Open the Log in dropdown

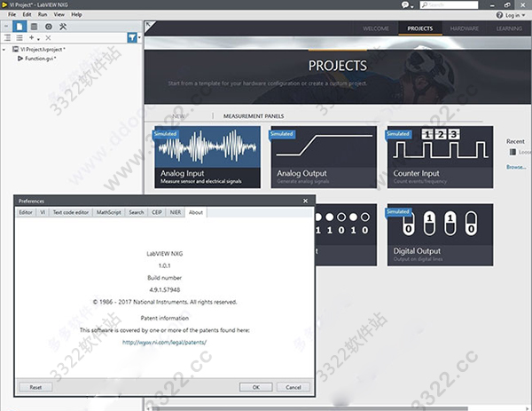[515, 15]
